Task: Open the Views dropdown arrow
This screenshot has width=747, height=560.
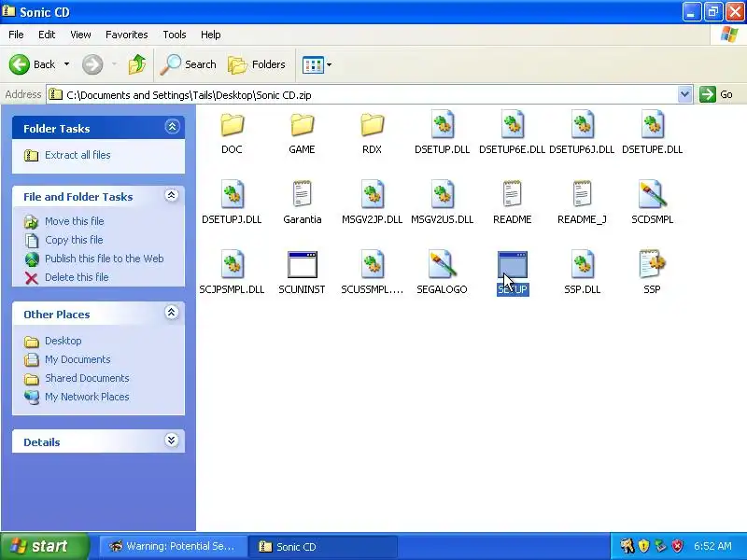Action: pyautogui.click(x=330, y=64)
